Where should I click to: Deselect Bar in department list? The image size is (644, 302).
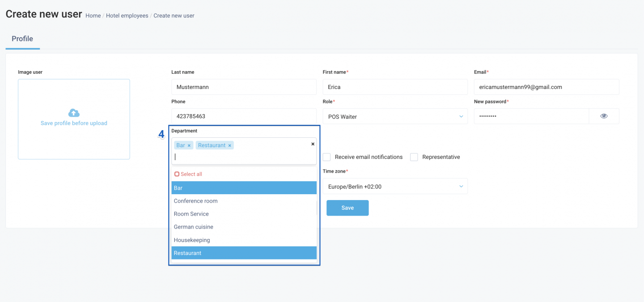pyautogui.click(x=244, y=188)
